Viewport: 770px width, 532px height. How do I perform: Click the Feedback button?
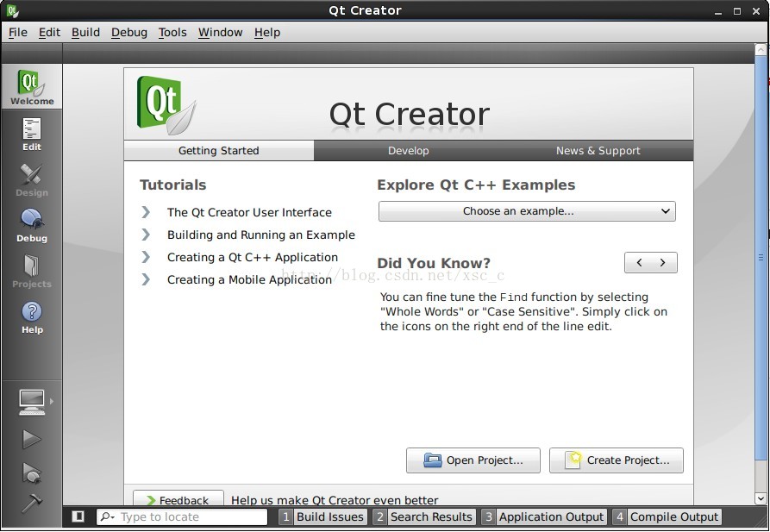[x=178, y=498]
